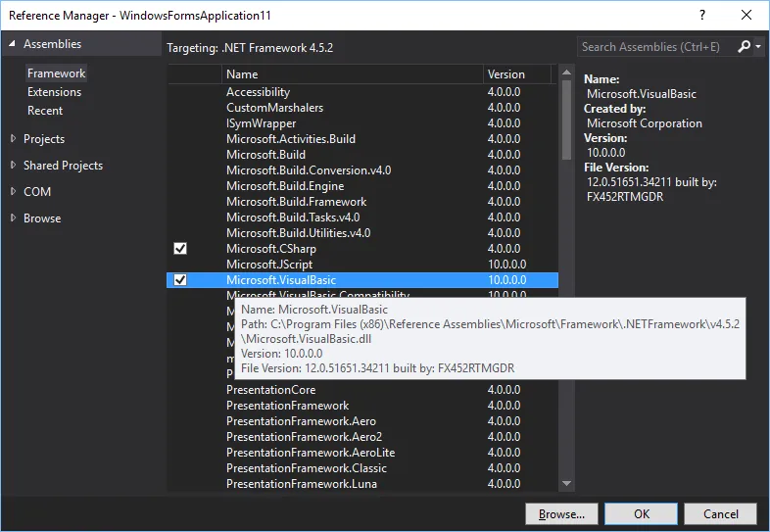Click the search magnifier icon
Image resolution: width=770 pixels, height=532 pixels.
[744, 47]
